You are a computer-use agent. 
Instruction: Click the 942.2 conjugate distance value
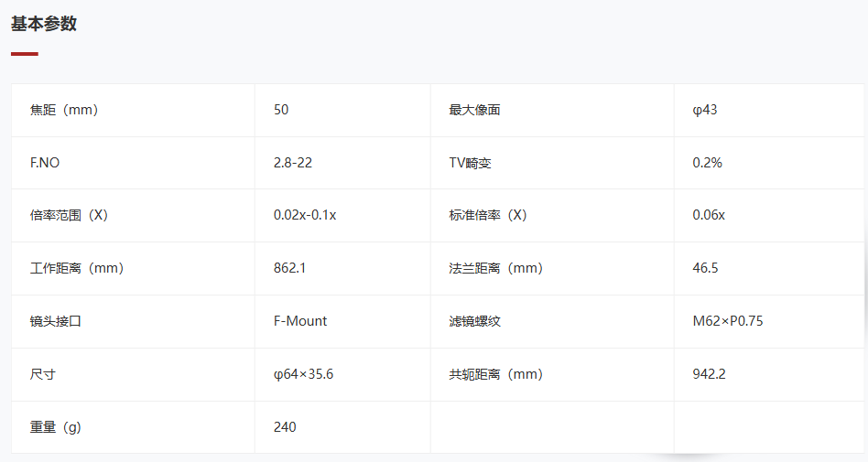pos(709,374)
